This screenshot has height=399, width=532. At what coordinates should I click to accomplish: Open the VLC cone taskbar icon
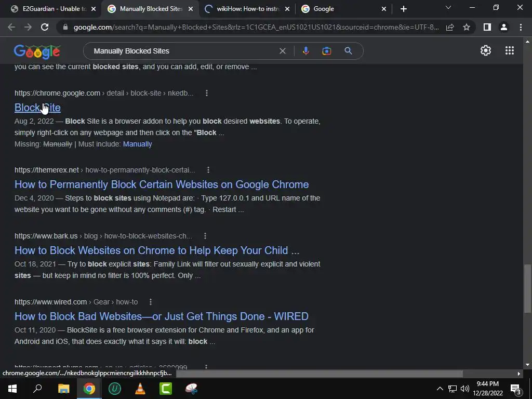(x=140, y=389)
